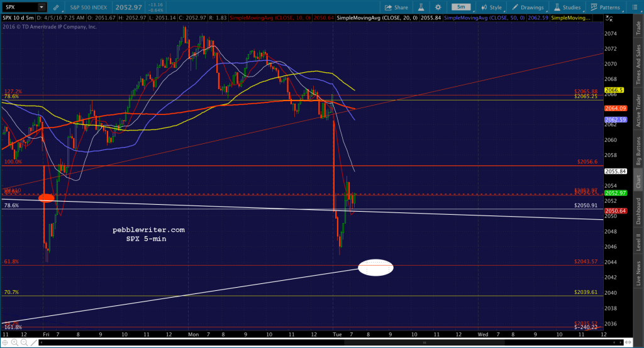Click the red 2050.64 price bubble
This screenshot has height=348, width=644.
click(x=615, y=211)
